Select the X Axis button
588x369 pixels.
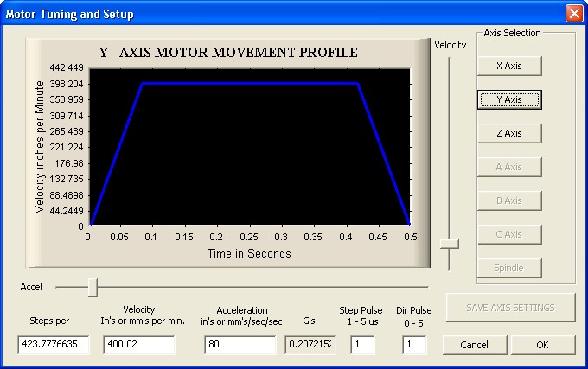tap(509, 66)
